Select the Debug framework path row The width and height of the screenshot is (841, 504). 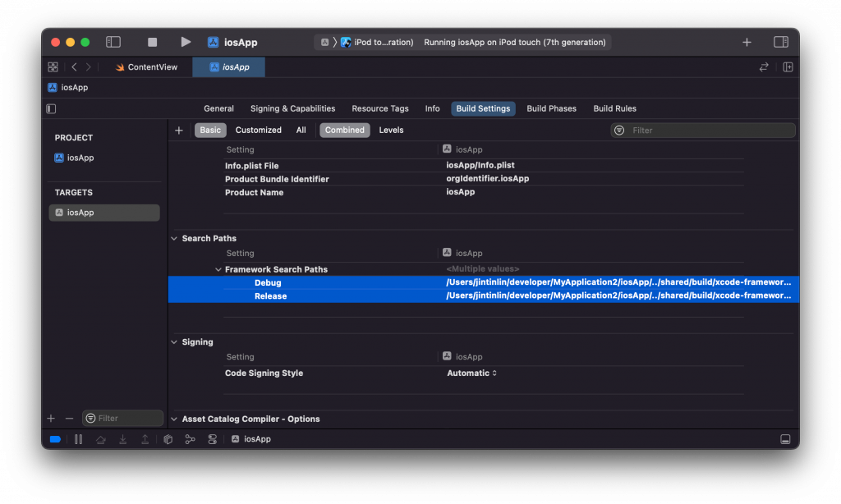483,282
